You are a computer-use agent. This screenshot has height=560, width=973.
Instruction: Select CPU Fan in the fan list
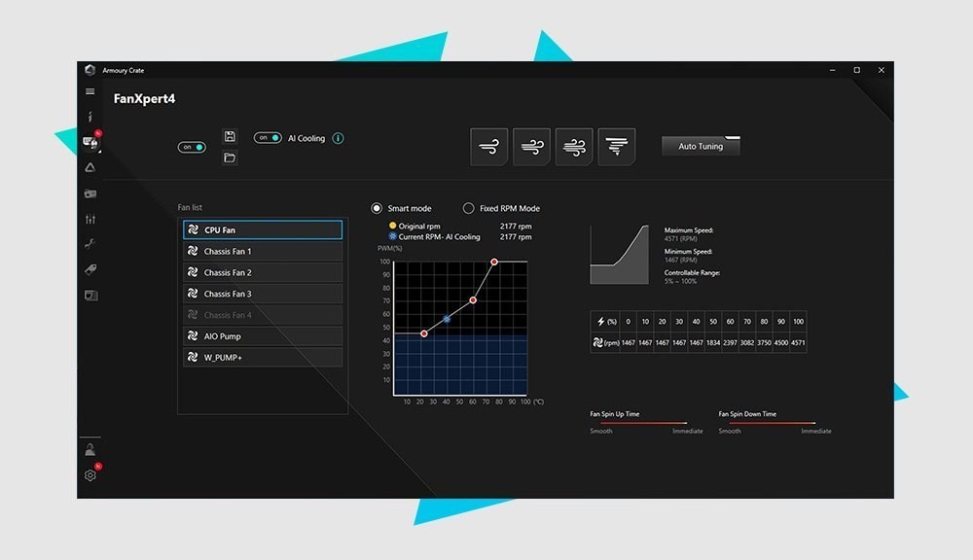pyautogui.click(x=263, y=230)
